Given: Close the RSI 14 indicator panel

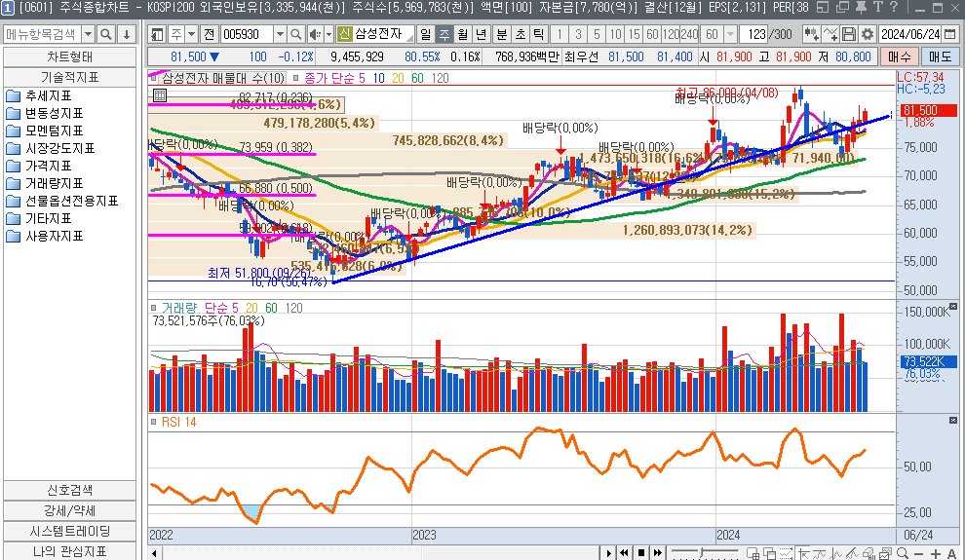Looking at the screenshot, I should 954,422.
